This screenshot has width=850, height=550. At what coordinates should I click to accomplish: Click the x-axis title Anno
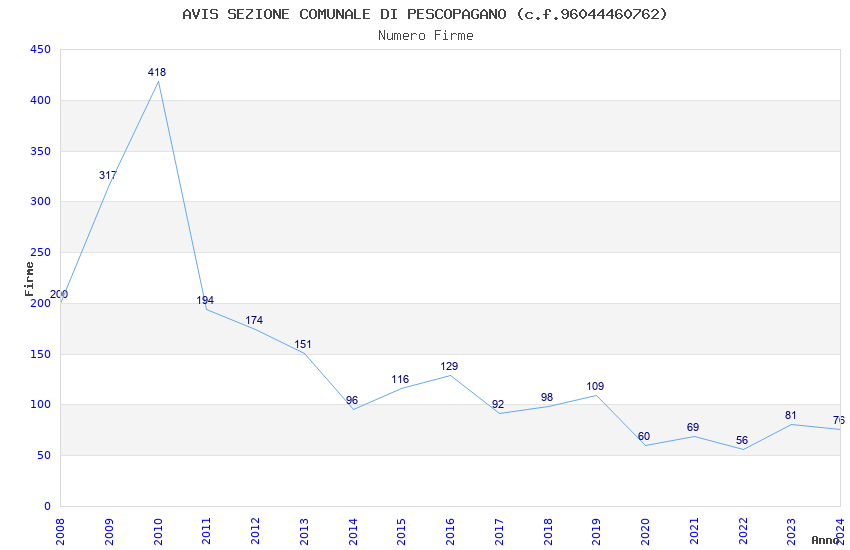click(825, 540)
